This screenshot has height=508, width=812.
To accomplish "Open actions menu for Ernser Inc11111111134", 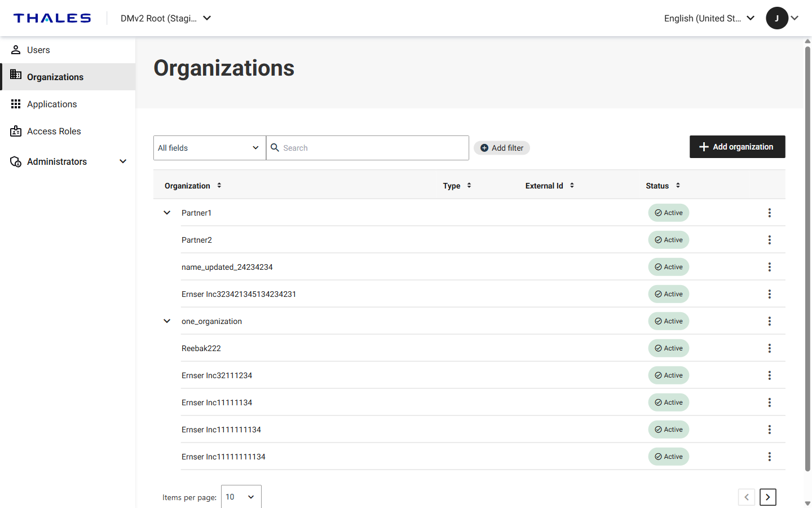I will pos(769,457).
